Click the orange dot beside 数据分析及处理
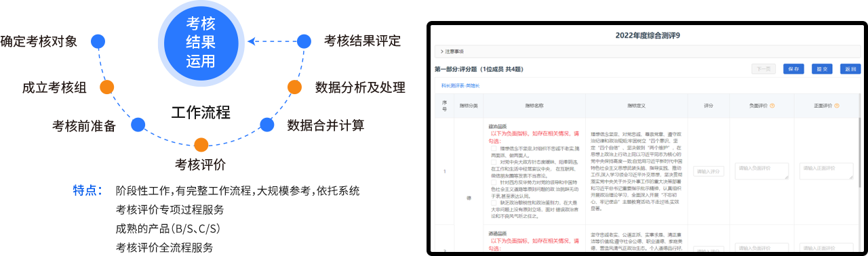 point(294,87)
